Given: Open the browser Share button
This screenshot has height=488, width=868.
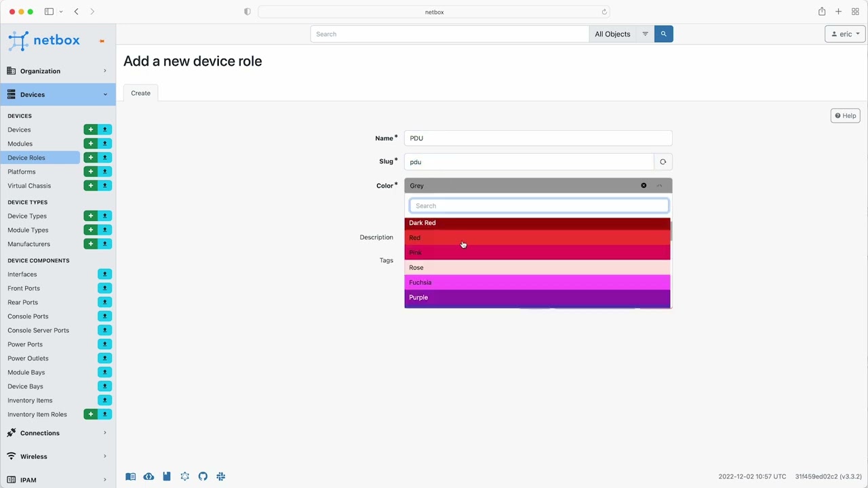Looking at the screenshot, I should click(x=822, y=12).
